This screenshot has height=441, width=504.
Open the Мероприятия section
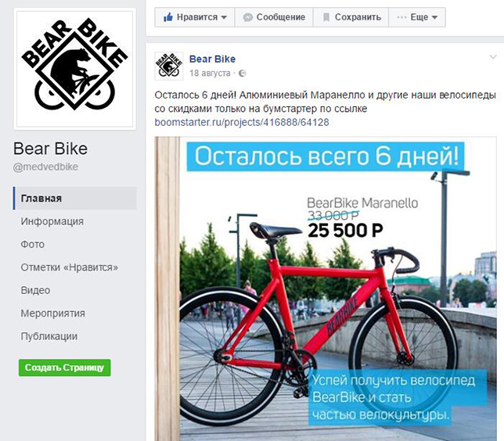52,314
